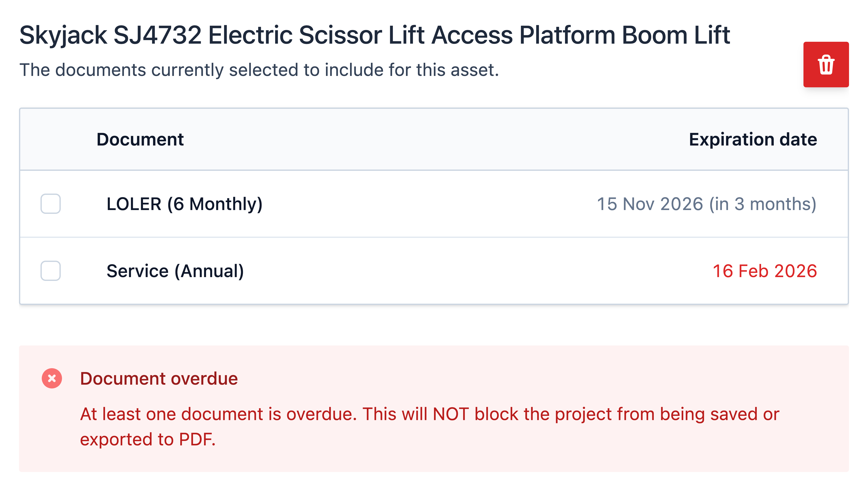The width and height of the screenshot is (868, 496).
Task: Click the Skyjack SJ4732 asset title
Action: (x=375, y=35)
